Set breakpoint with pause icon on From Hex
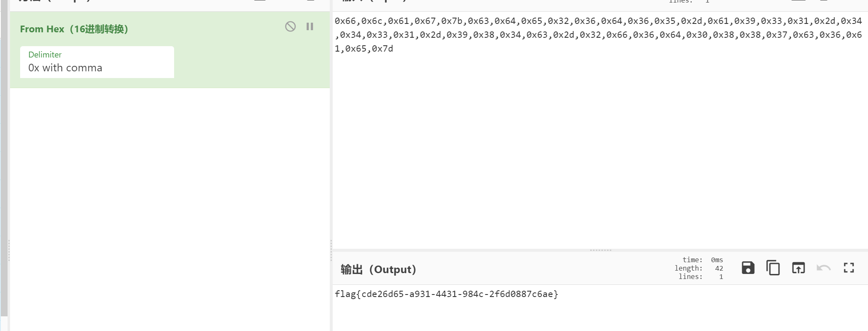The width and height of the screenshot is (868, 331). pyautogui.click(x=310, y=26)
